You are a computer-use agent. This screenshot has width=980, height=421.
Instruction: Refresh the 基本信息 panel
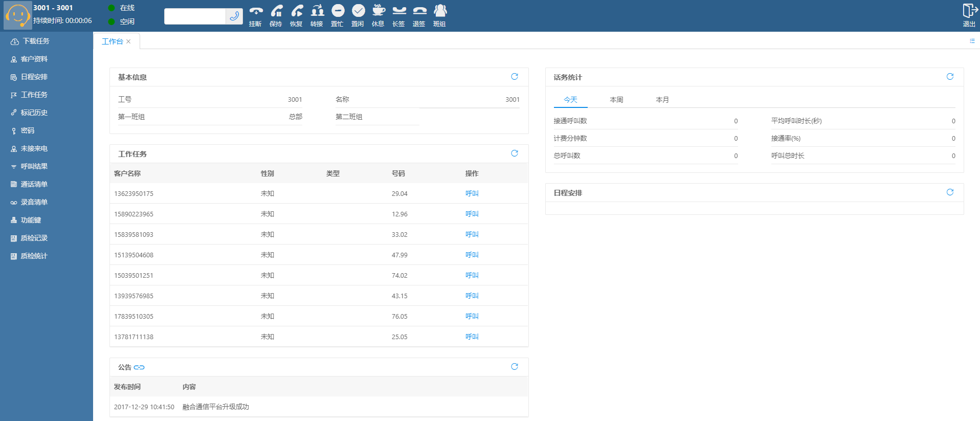(515, 77)
